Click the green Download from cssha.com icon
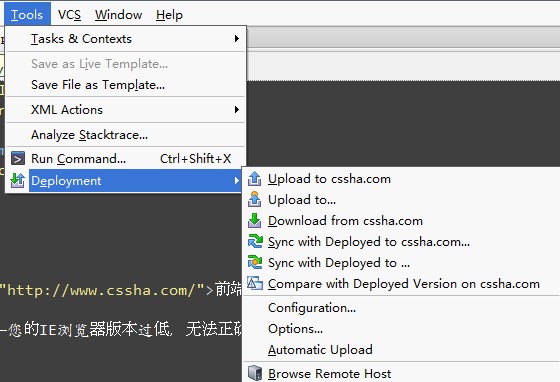The image size is (560, 382). tap(254, 220)
